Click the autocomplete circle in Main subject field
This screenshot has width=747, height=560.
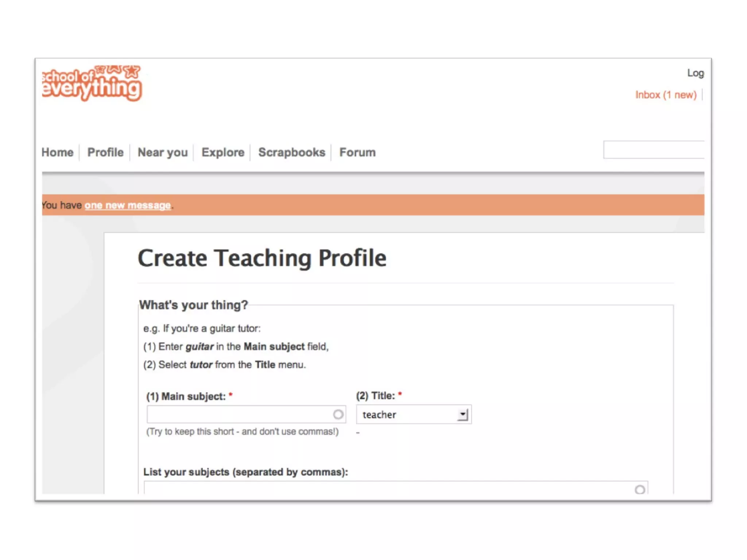click(x=338, y=415)
